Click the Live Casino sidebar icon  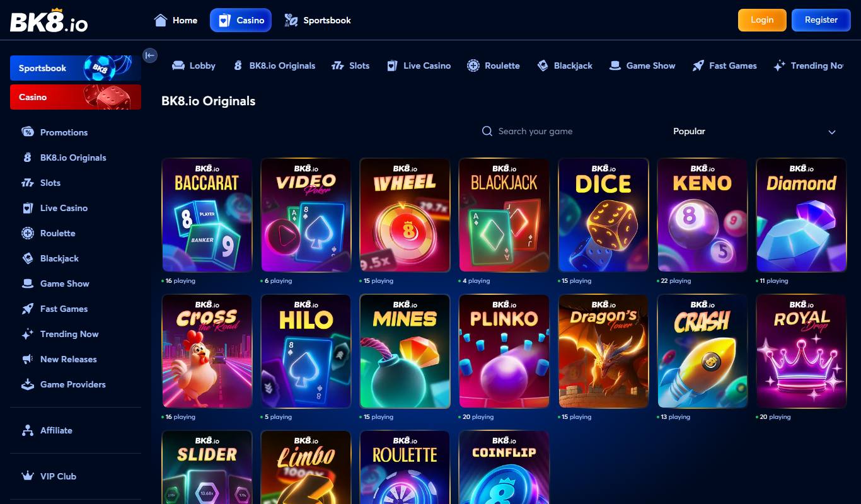[28, 208]
